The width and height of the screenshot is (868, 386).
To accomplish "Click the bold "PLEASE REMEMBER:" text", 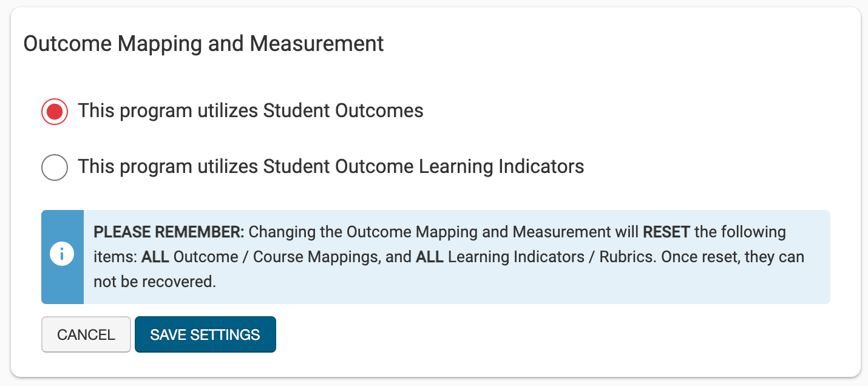I will 169,232.
